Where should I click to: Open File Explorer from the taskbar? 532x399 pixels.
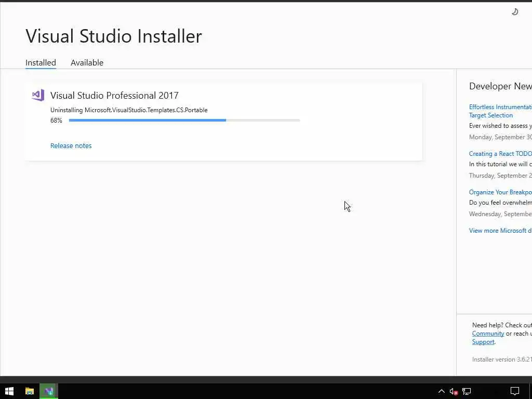(30, 391)
